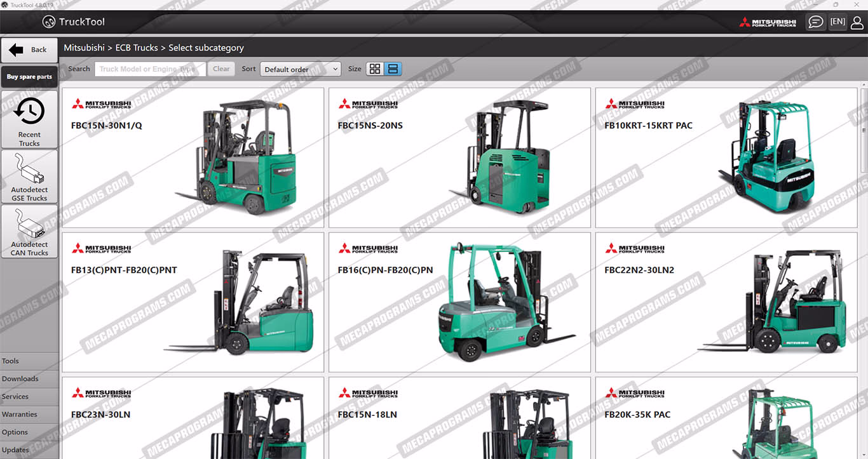Click Mitsubishi logo on FBC15N-30N1/Q card
Image resolution: width=868 pixels, height=459 pixels.
101,103
